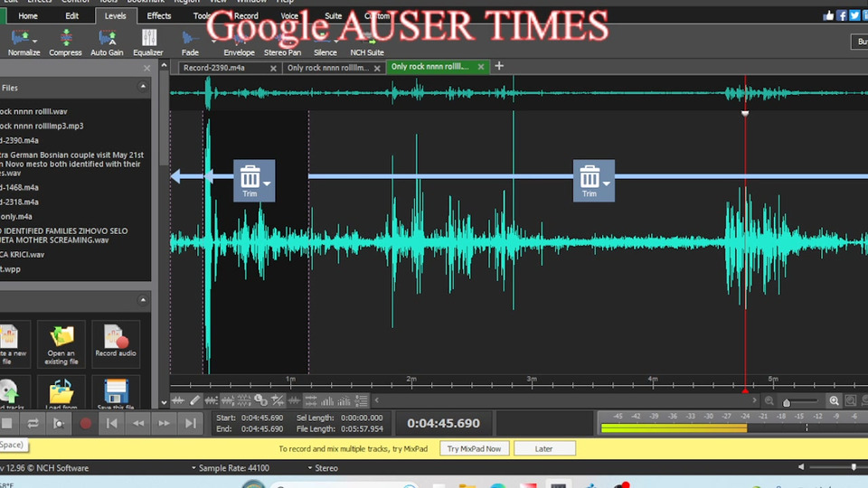Click the Try MixPad Now button

[x=474, y=449]
